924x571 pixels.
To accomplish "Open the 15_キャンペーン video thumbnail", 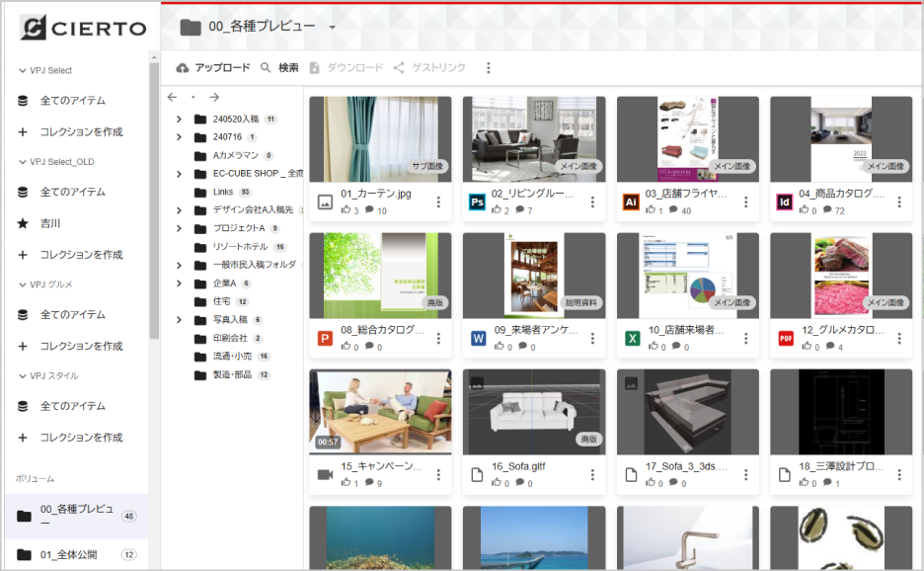I will point(380,412).
